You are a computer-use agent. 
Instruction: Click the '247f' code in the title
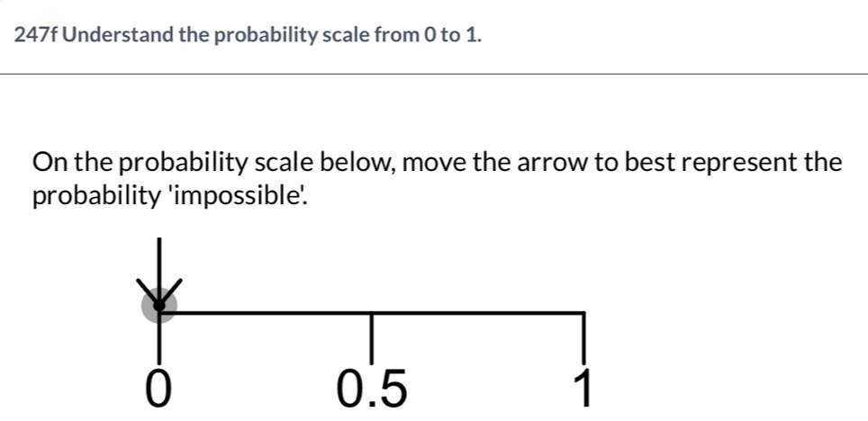(x=36, y=36)
